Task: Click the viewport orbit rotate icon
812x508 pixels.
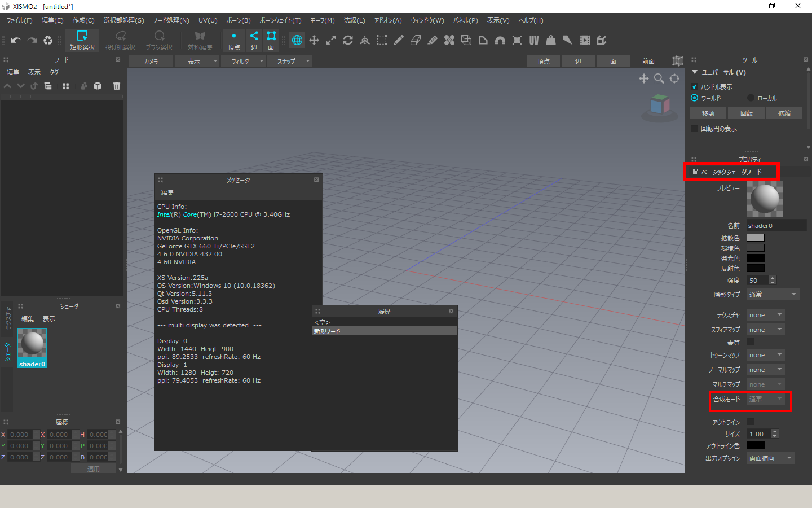Action: click(674, 78)
